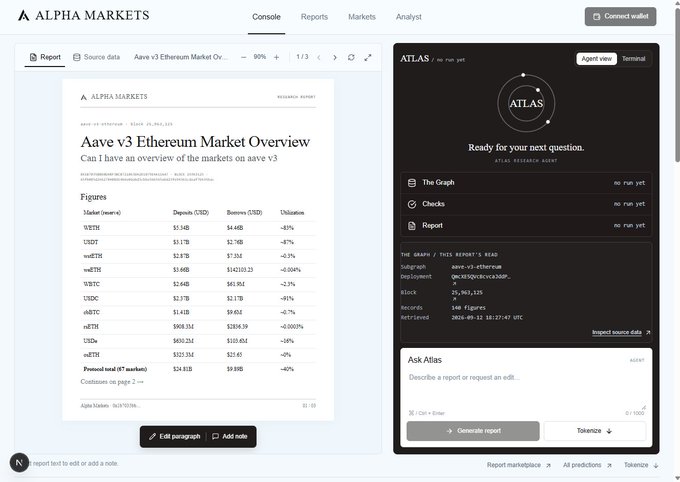680x482 pixels.
Task: Select the USDe market row
Action: click(x=198, y=341)
